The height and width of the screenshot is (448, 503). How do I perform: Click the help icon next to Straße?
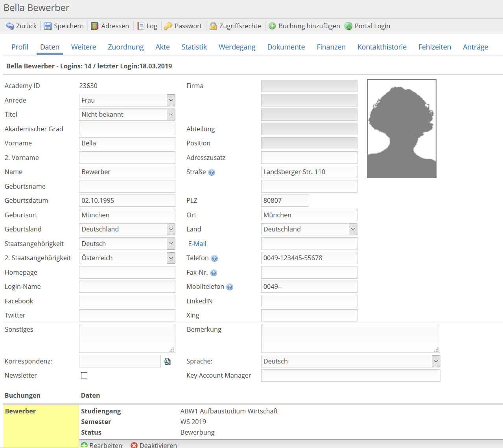point(212,172)
